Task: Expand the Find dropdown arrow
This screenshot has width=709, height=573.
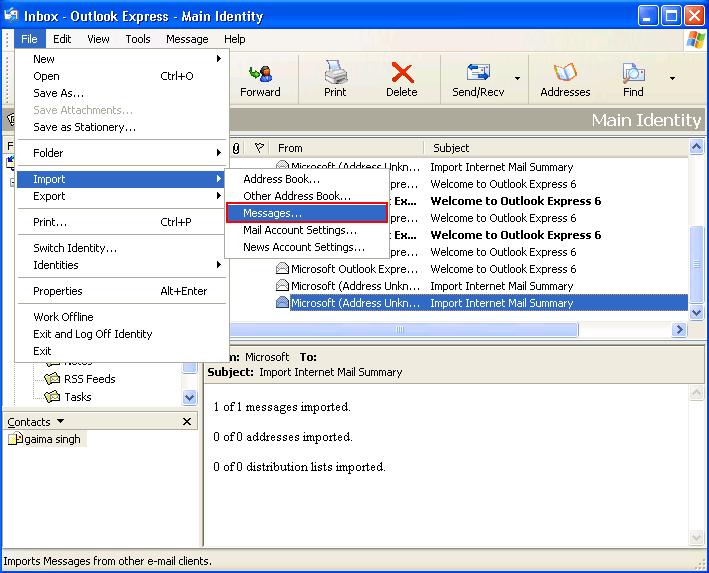Action: [672, 78]
